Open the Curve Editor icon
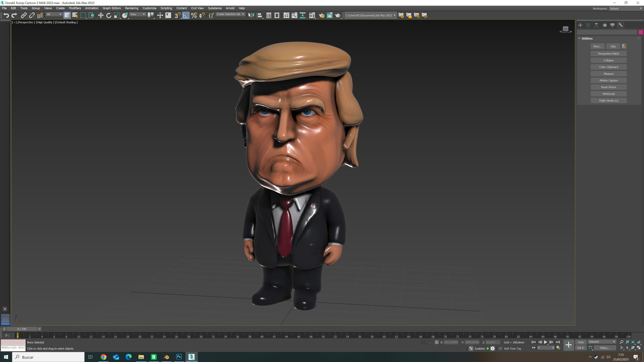The image size is (644, 362). pyautogui.click(x=294, y=15)
